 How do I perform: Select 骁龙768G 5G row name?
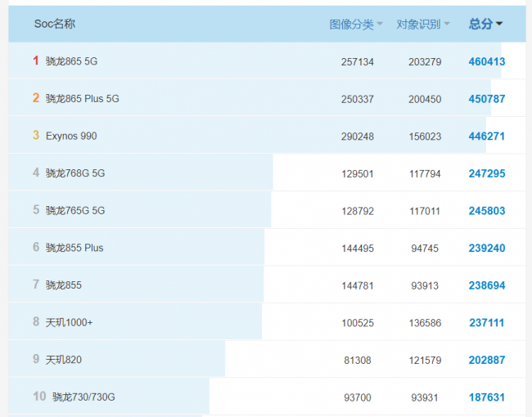tap(75, 173)
